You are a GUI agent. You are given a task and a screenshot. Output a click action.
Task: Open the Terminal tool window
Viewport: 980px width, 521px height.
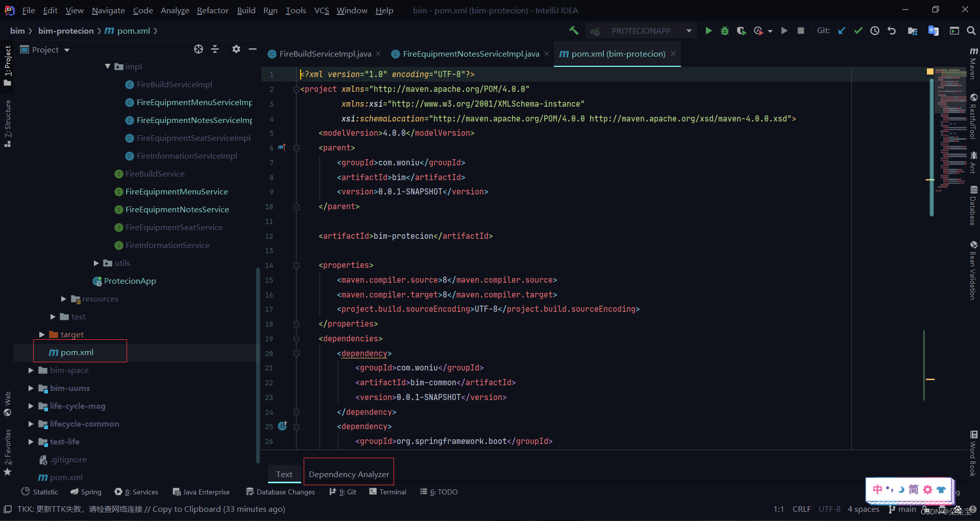point(388,492)
